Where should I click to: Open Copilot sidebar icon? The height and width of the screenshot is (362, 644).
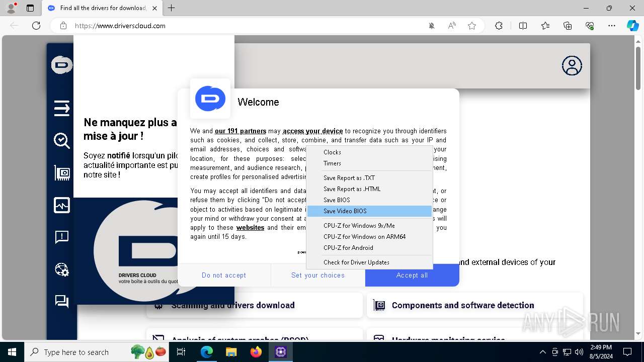[x=633, y=26]
